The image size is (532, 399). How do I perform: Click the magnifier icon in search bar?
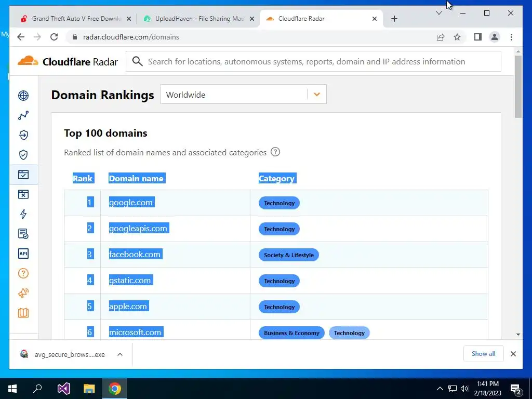click(137, 61)
